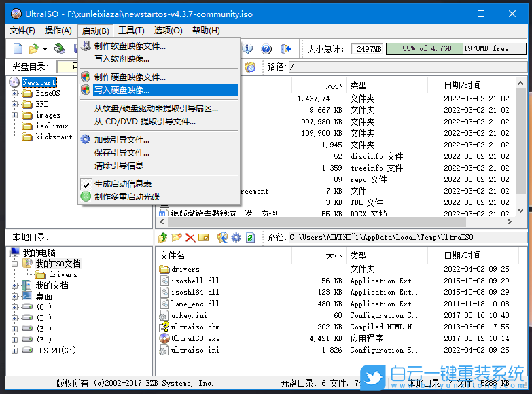532x394 pixels.
Task: Expand the UOS 20(G:) drive node
Action: (x=15, y=351)
